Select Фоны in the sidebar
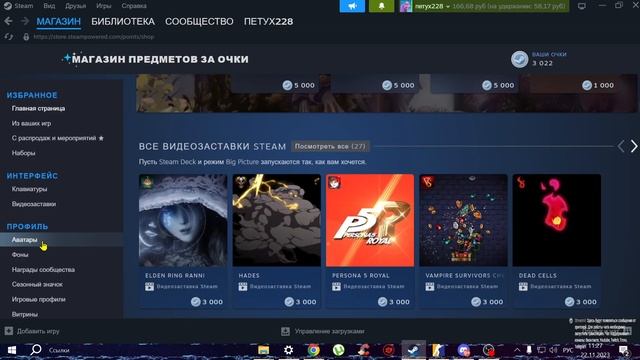 coord(20,255)
